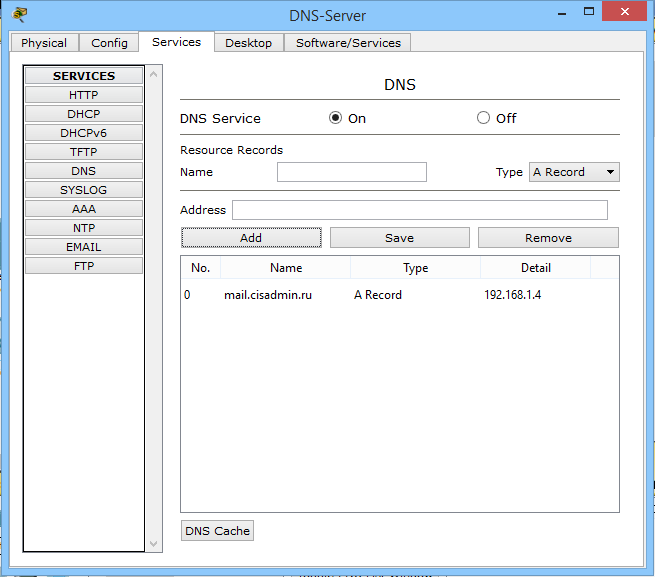This screenshot has width=655, height=577.
Task: Sort by the Name column header
Action: pos(286,268)
